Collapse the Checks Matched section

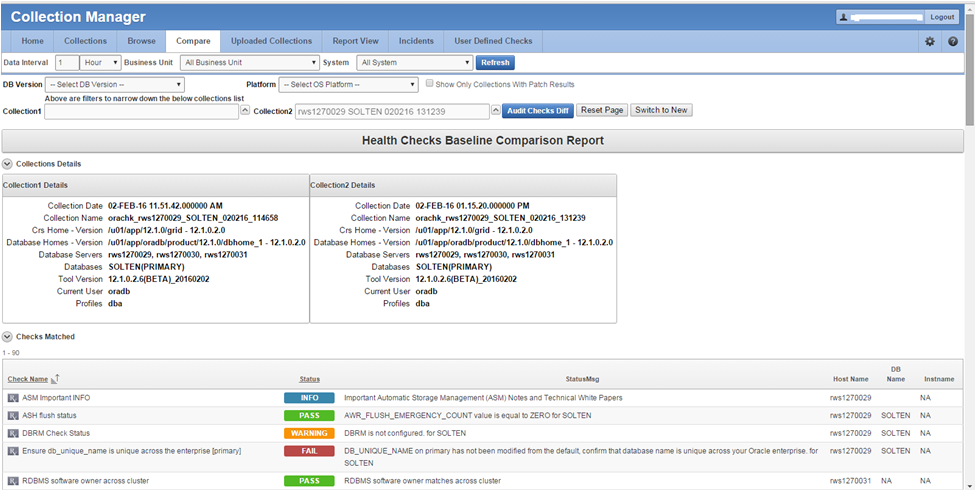click(x=8, y=337)
